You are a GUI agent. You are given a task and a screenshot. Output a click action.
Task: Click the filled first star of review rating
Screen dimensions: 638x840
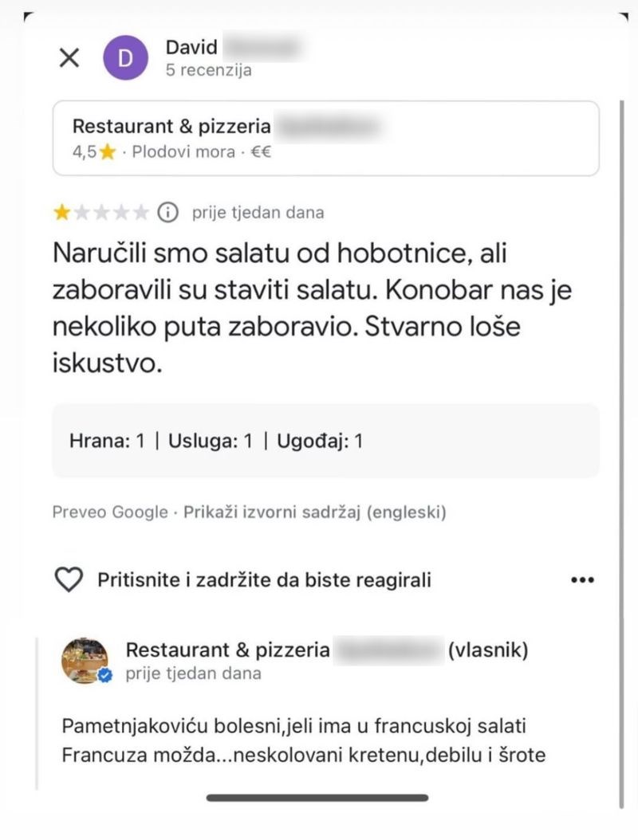(x=61, y=212)
